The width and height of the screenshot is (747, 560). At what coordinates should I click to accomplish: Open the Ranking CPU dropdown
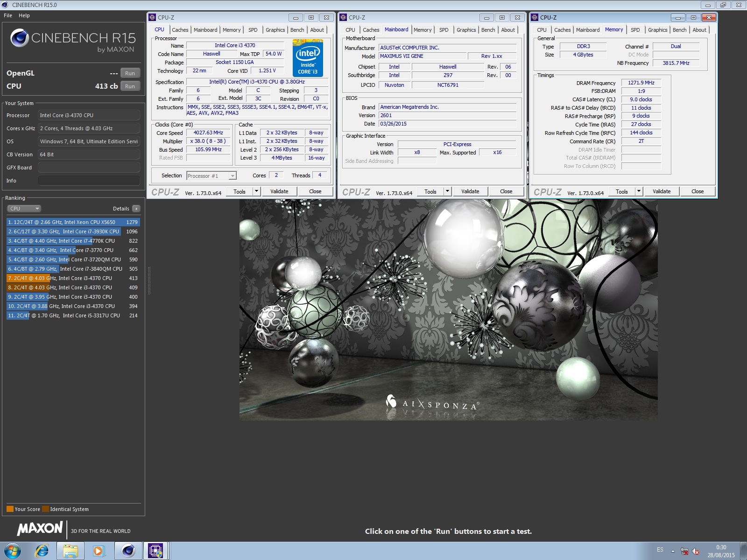(x=24, y=209)
